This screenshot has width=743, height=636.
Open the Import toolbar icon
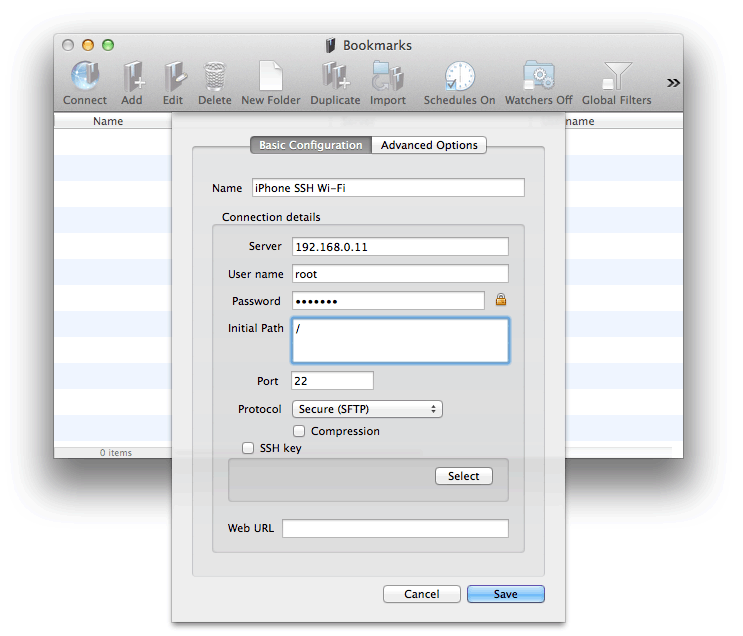coord(387,77)
